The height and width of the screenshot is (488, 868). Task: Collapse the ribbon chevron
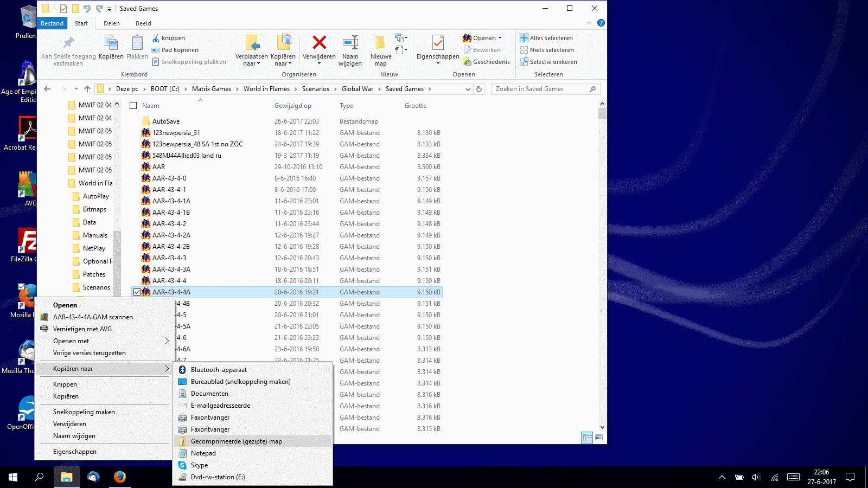pyautogui.click(x=589, y=23)
